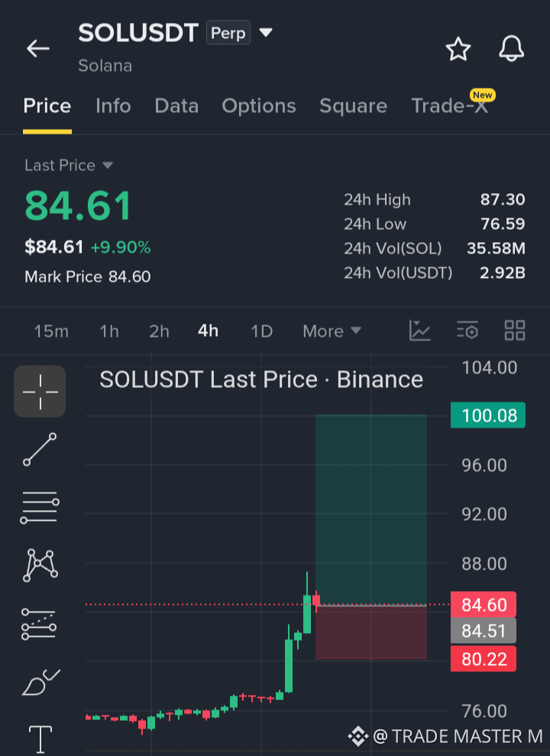Switch to the Options tab
Screen dimensions: 550x756
pos(259,106)
